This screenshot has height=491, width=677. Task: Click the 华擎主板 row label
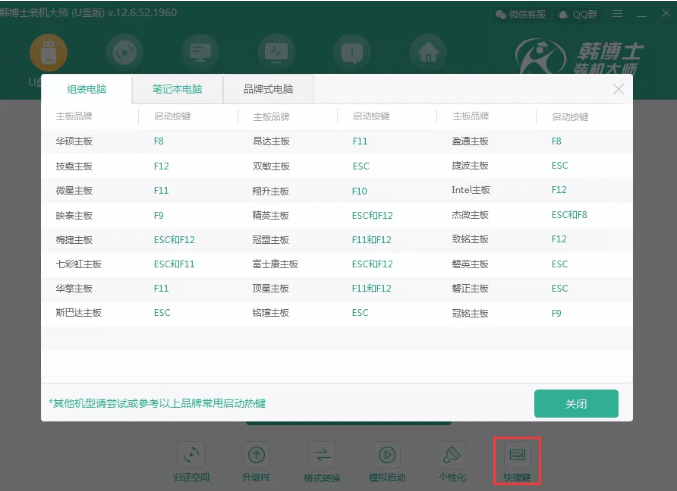[74, 288]
